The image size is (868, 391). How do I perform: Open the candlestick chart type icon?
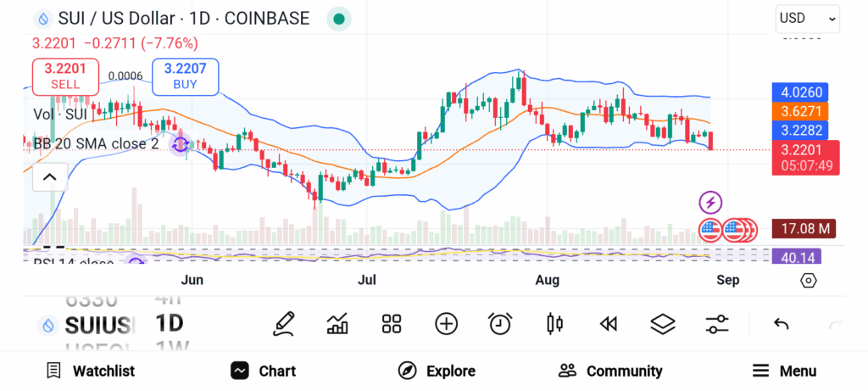[x=555, y=323]
